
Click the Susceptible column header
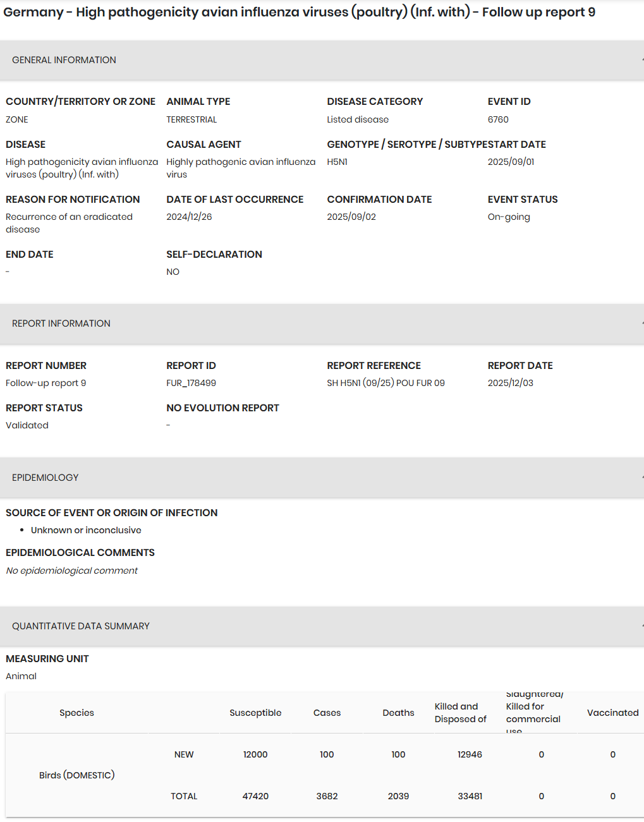click(x=255, y=713)
